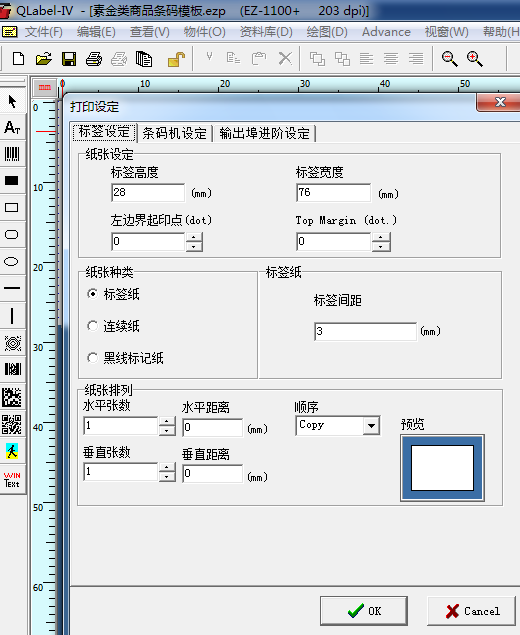Open the 顺序 Copy dropdown

click(x=371, y=426)
